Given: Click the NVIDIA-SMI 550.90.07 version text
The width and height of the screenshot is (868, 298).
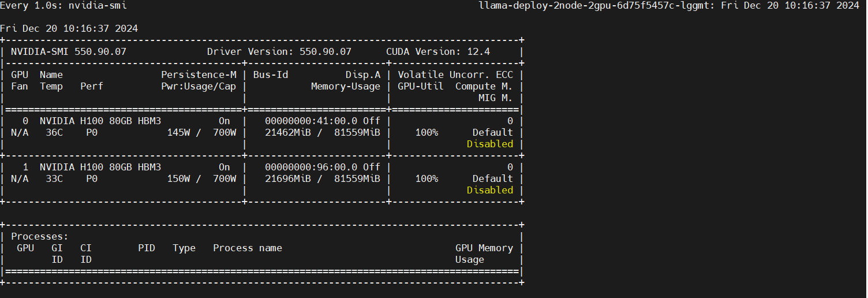Looking at the screenshot, I should click(69, 51).
